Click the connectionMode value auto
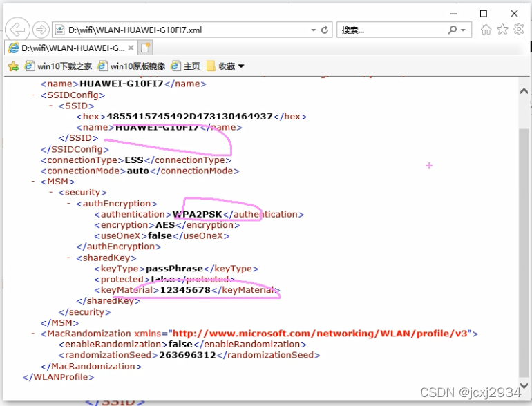 (x=137, y=171)
